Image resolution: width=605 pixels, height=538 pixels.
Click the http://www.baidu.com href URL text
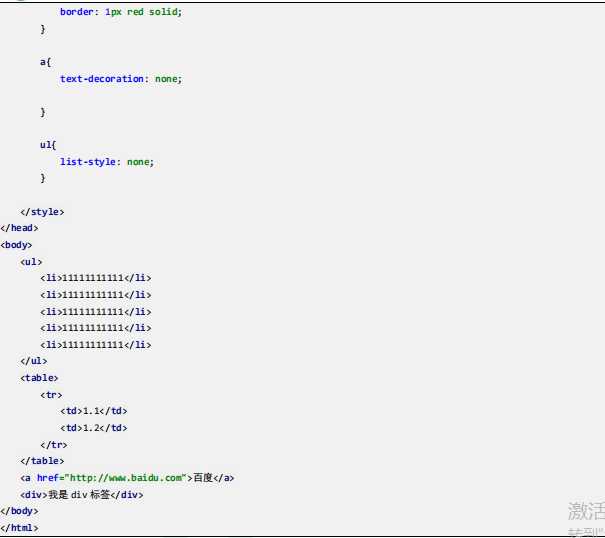coord(125,478)
